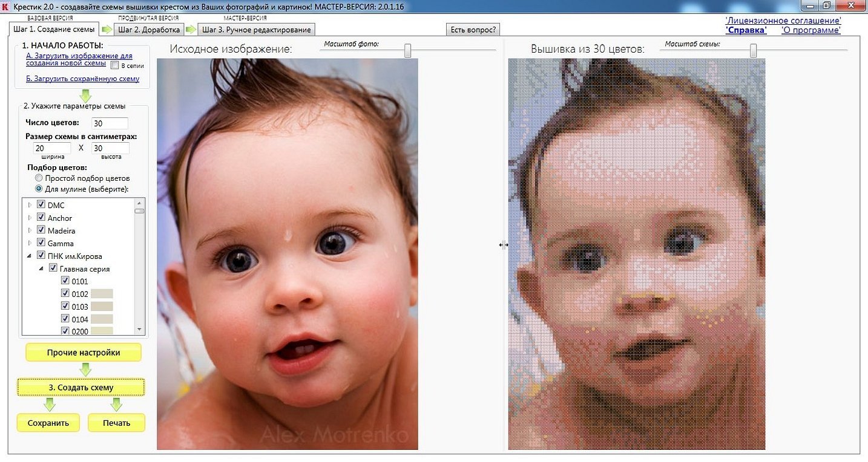This screenshot has height=462, width=868.
Task: Click the thread list scrollbar down arrow
Action: point(140,330)
